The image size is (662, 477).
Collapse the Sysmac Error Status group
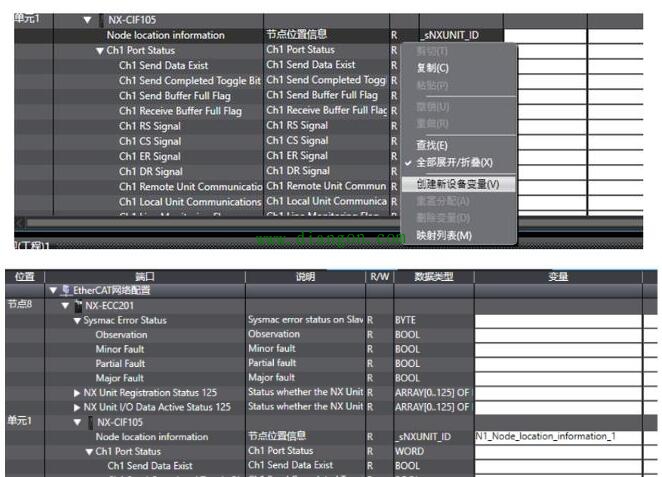click(x=77, y=321)
